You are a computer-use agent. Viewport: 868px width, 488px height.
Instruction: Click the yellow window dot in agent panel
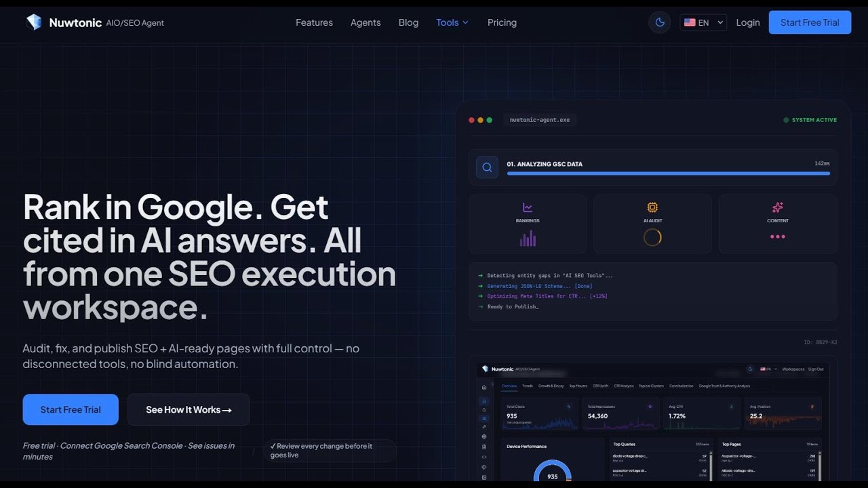click(x=481, y=120)
